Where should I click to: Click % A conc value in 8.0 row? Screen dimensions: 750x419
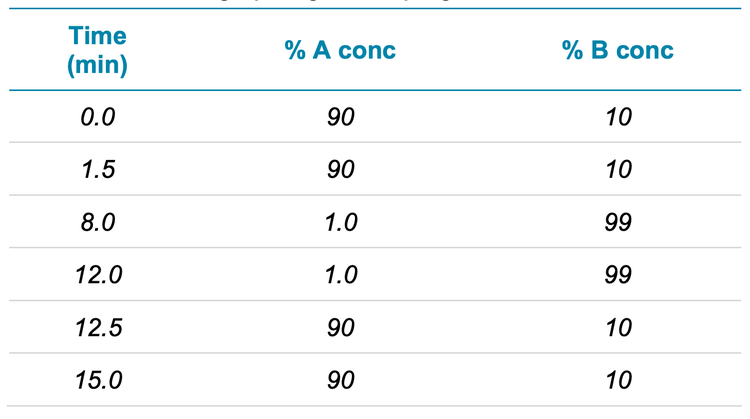click(340, 222)
